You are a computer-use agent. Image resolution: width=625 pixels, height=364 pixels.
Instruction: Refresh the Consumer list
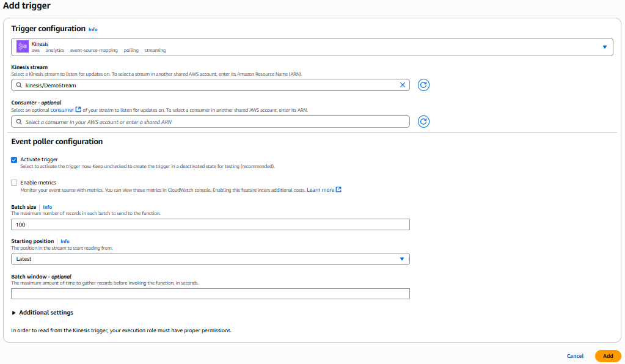[423, 122]
